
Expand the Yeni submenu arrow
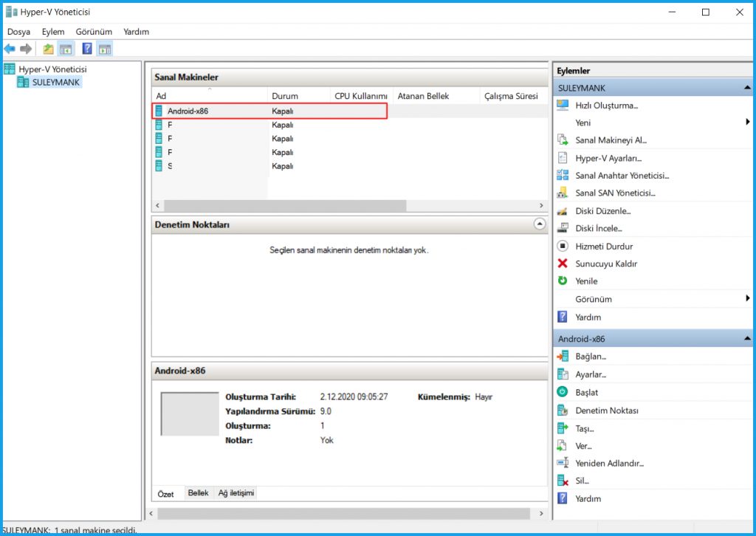(x=747, y=123)
